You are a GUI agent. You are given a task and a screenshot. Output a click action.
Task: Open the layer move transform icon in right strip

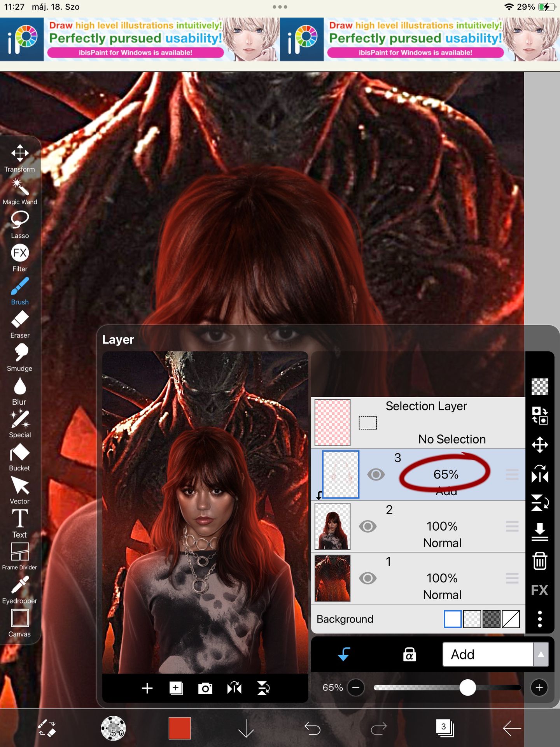(540, 445)
